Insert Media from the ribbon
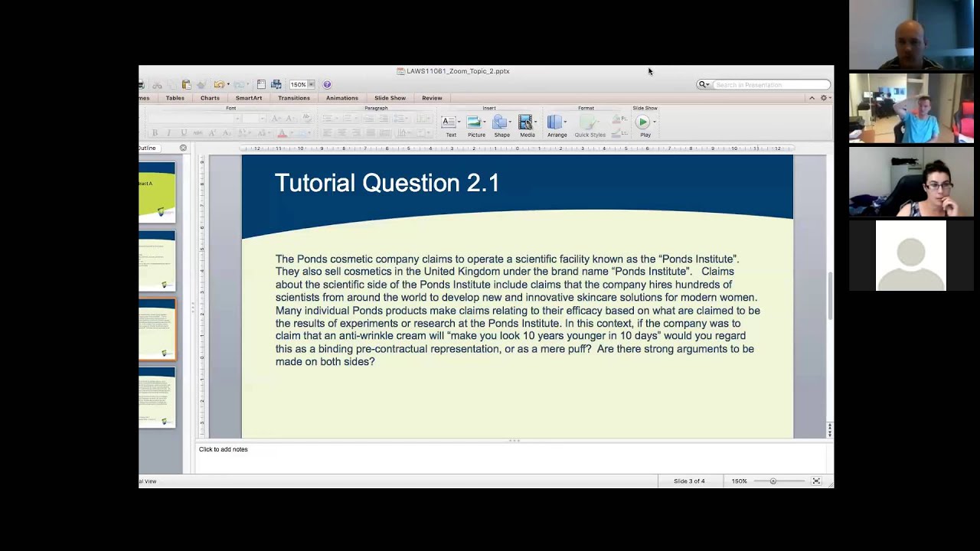The image size is (980, 551). point(527,127)
